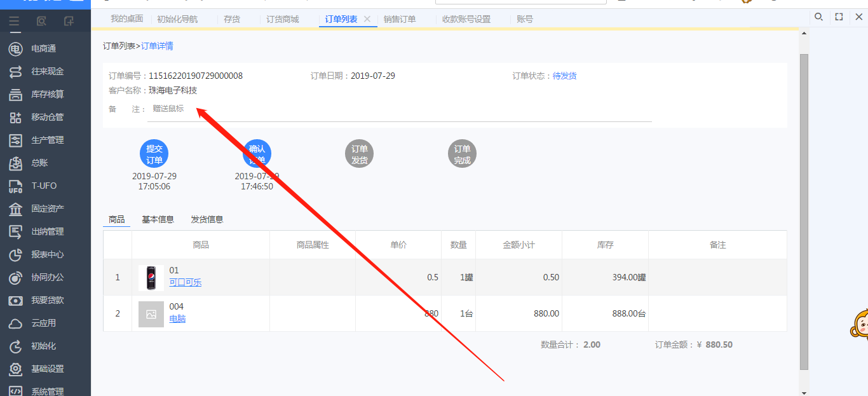Open the 往来现金 module icon
Image resolution: width=868 pixels, height=396 pixels.
[16, 71]
